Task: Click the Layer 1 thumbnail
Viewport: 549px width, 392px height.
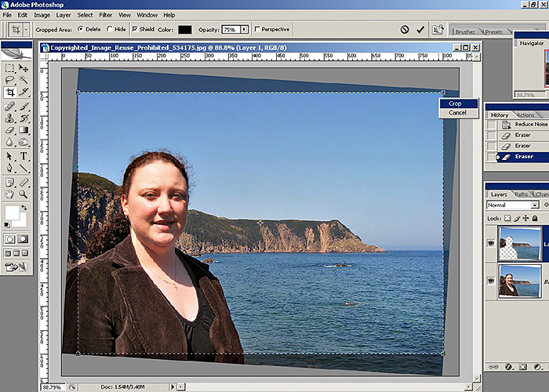Action: [x=519, y=244]
